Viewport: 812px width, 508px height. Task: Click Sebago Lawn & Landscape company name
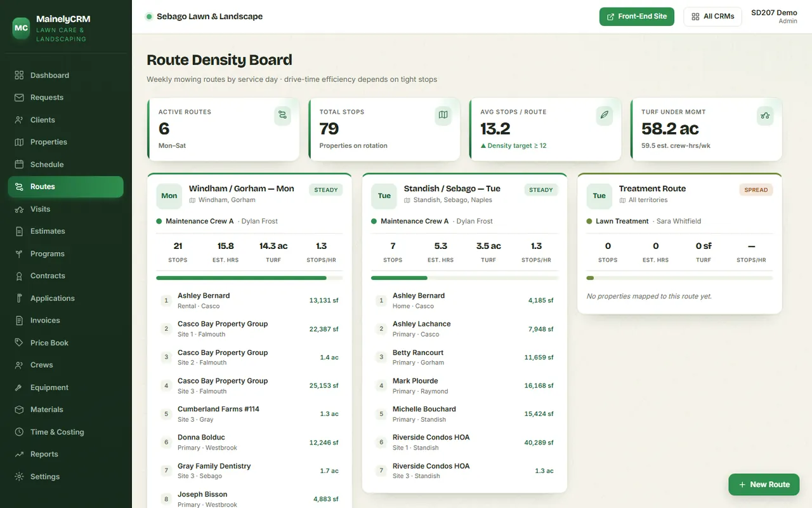209,17
